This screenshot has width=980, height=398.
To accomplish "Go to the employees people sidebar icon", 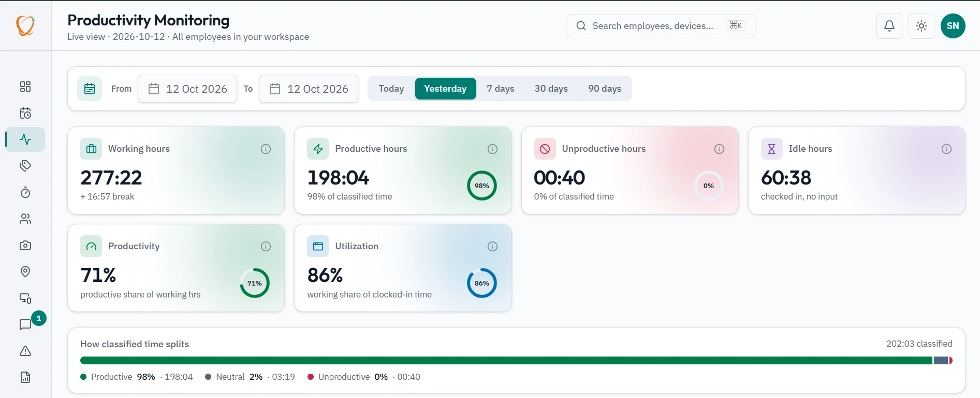I will click(25, 219).
